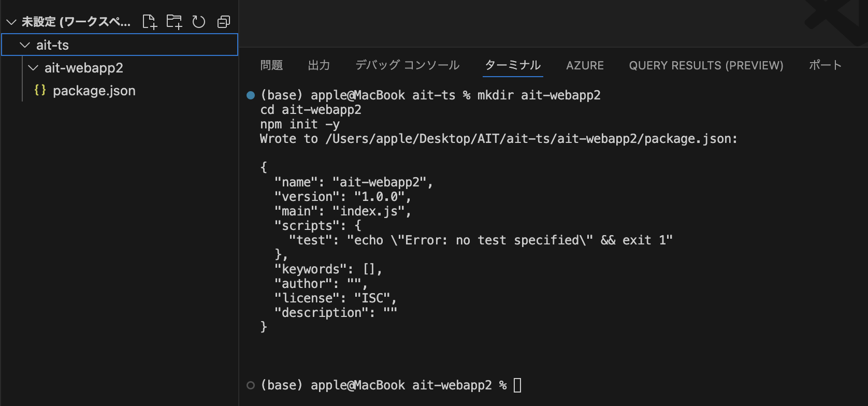Select the ターミナル tab

point(513,65)
